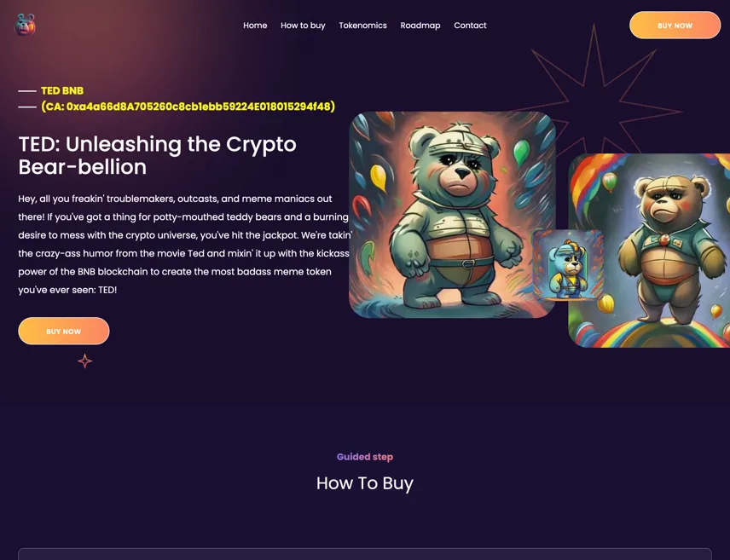Click the intro paragraph about potty-mouthed teddy bears

click(185, 245)
